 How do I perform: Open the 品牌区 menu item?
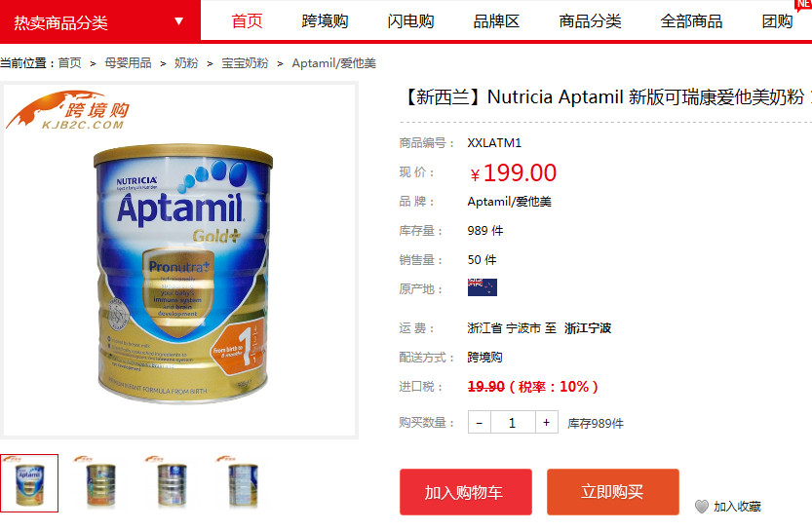(496, 21)
